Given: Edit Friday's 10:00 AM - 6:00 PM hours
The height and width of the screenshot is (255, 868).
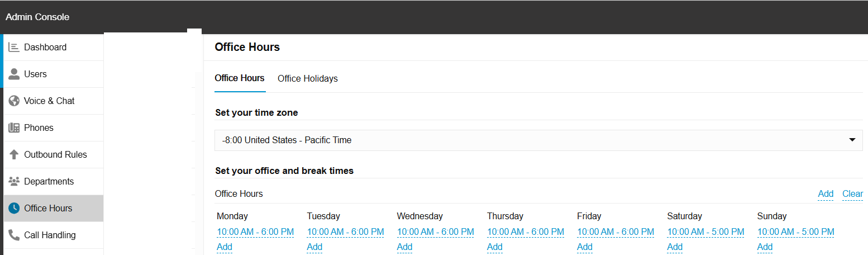Looking at the screenshot, I should click(x=616, y=232).
